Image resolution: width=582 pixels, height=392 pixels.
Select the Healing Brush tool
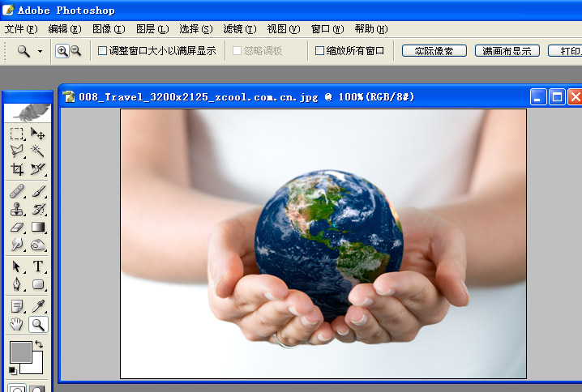point(17,191)
